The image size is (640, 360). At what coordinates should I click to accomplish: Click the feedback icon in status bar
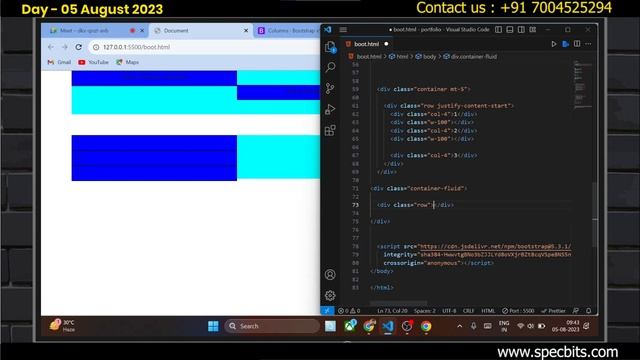pos(576,311)
